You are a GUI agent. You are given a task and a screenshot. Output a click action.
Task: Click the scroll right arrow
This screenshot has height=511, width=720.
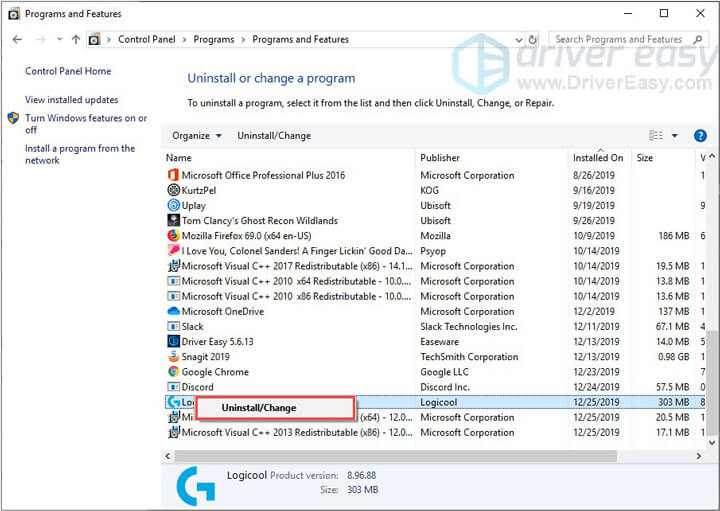pos(699,456)
